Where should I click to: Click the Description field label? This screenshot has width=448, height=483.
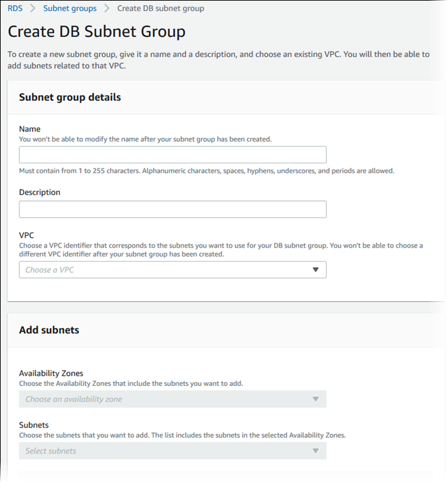pos(40,192)
